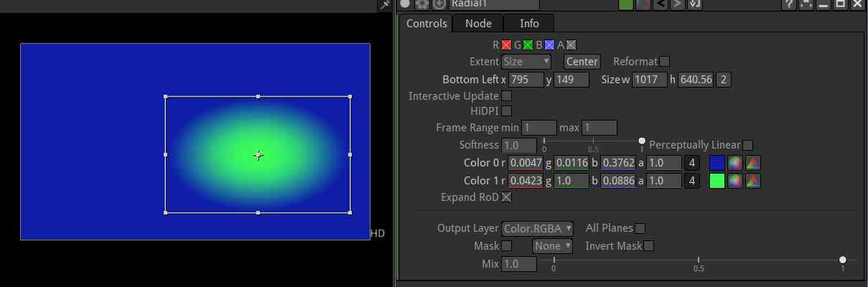Disable the Expand RoD checkbox

tap(506, 197)
